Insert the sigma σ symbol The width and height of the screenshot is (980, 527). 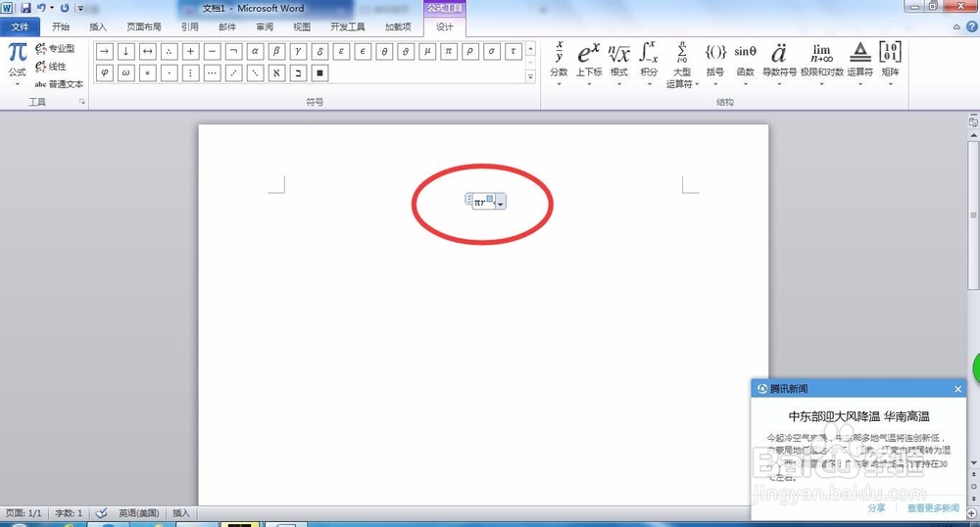[492, 51]
